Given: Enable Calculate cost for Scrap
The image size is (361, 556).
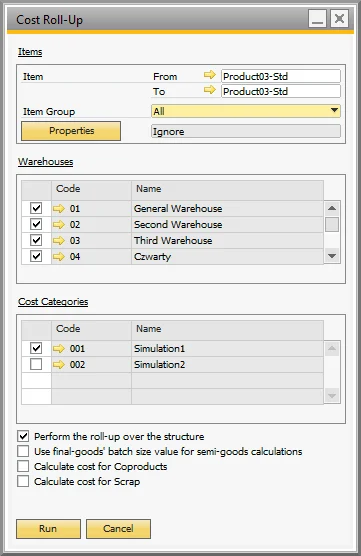Looking at the screenshot, I should coord(23,481).
